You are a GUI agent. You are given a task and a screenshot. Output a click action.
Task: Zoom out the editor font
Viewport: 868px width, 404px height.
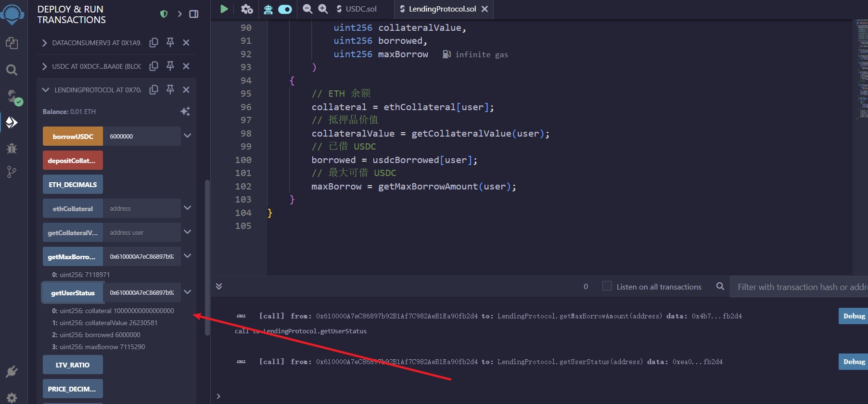[x=307, y=9]
